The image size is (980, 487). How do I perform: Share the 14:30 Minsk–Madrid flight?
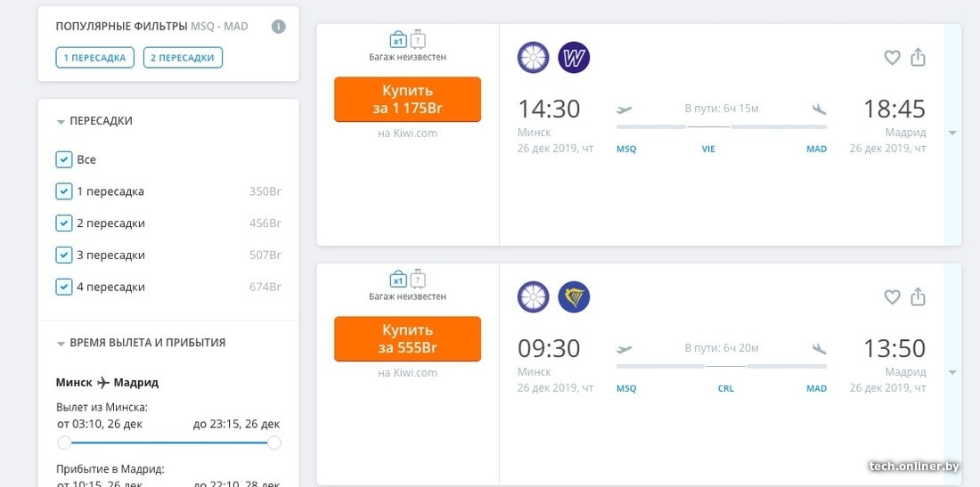pyautogui.click(x=919, y=58)
